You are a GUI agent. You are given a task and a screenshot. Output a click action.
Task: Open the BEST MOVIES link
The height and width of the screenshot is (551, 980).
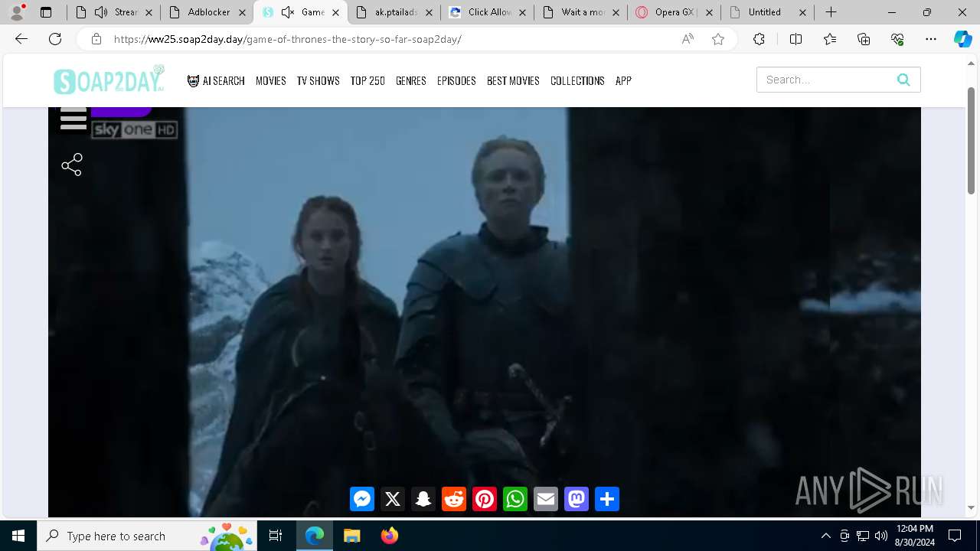[513, 80]
